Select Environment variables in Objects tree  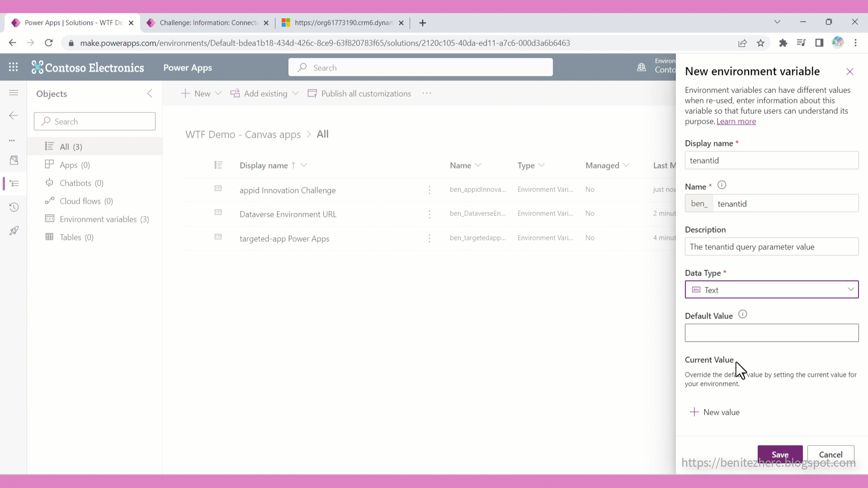tap(98, 219)
